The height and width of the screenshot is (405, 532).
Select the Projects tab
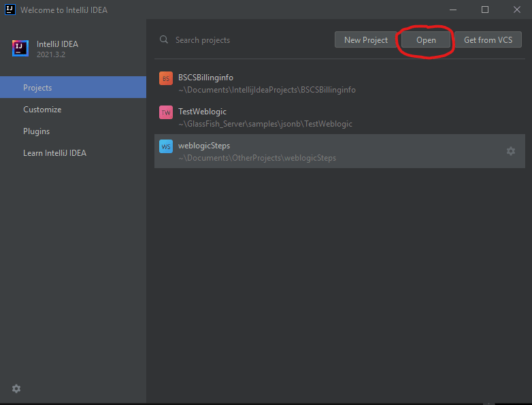click(x=73, y=87)
